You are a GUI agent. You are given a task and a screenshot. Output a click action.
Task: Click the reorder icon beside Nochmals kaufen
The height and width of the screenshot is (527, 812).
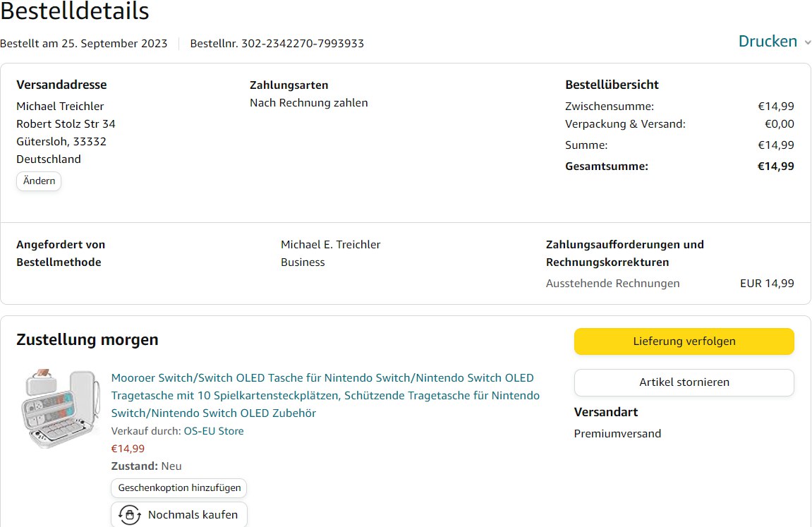pos(129,515)
